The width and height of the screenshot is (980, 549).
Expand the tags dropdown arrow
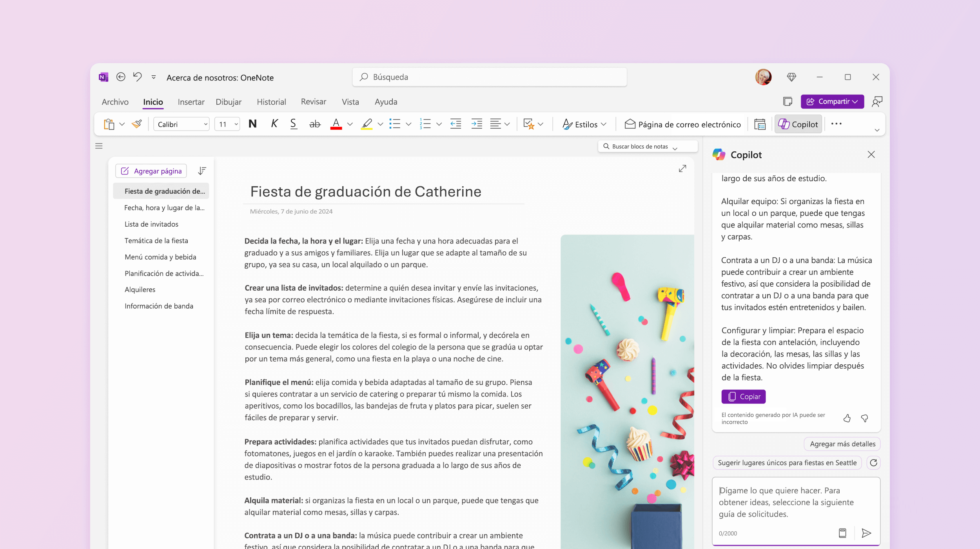(541, 124)
